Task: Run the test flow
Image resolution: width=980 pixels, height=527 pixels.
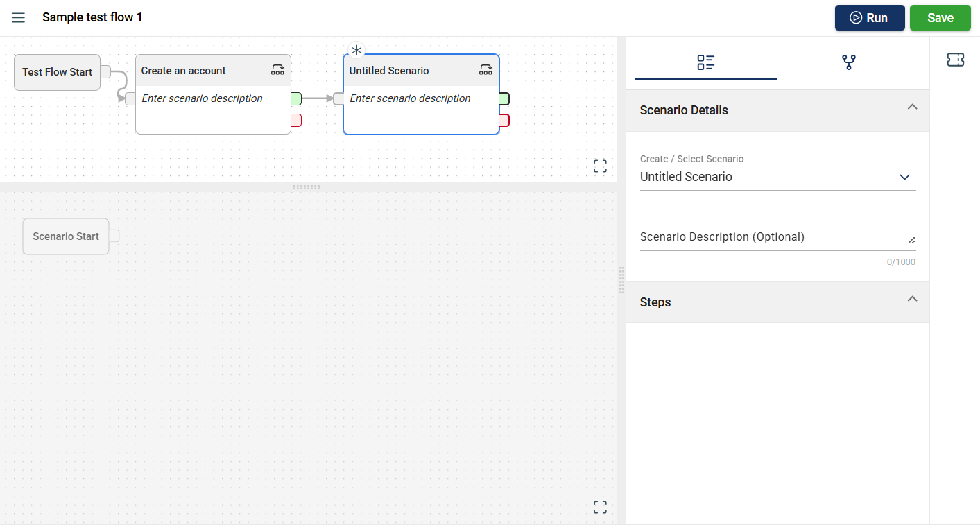Action: point(869,18)
